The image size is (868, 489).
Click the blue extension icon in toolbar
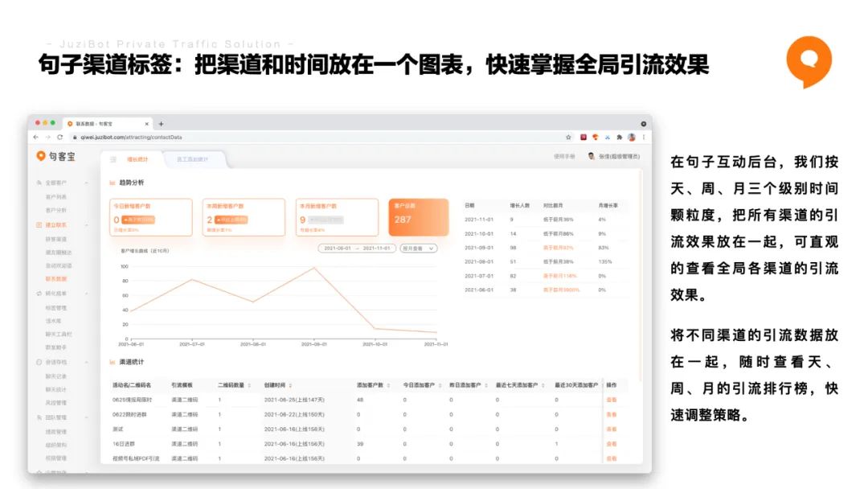pyautogui.click(x=608, y=138)
